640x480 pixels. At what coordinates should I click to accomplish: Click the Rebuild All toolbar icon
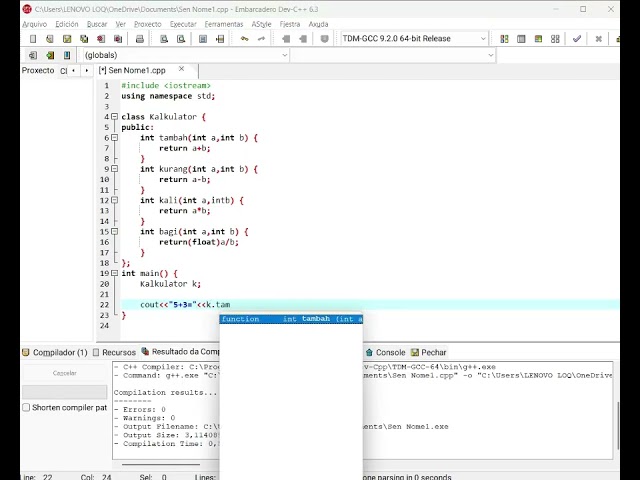click(555, 39)
